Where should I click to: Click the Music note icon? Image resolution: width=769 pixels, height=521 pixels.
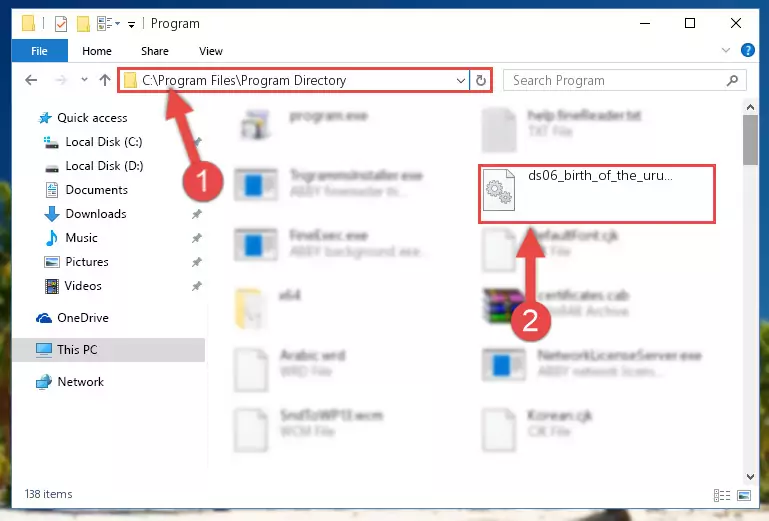(x=51, y=238)
